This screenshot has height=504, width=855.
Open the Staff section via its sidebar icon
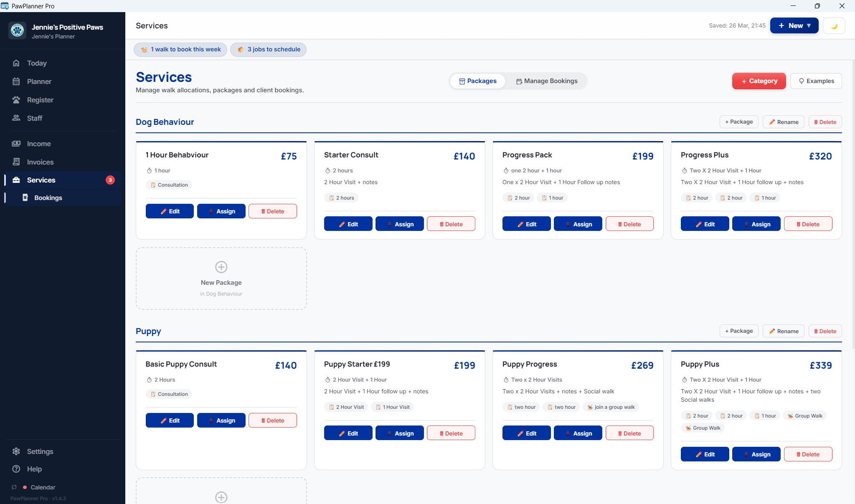point(16,118)
